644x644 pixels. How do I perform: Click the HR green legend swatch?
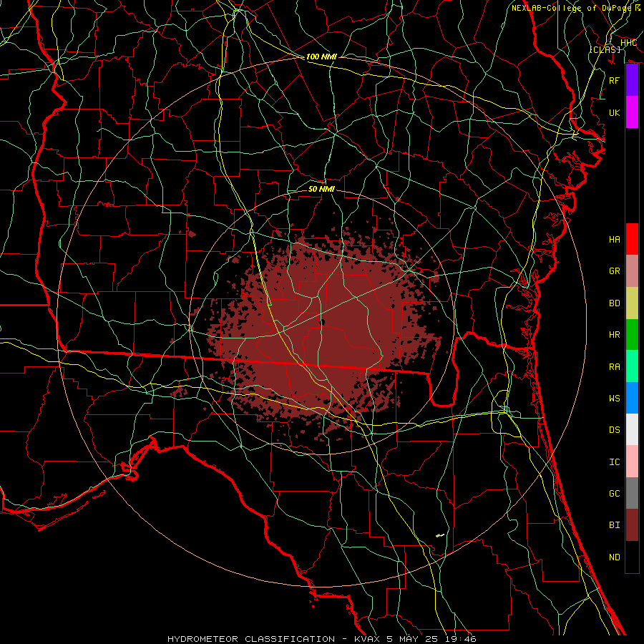pyautogui.click(x=632, y=335)
